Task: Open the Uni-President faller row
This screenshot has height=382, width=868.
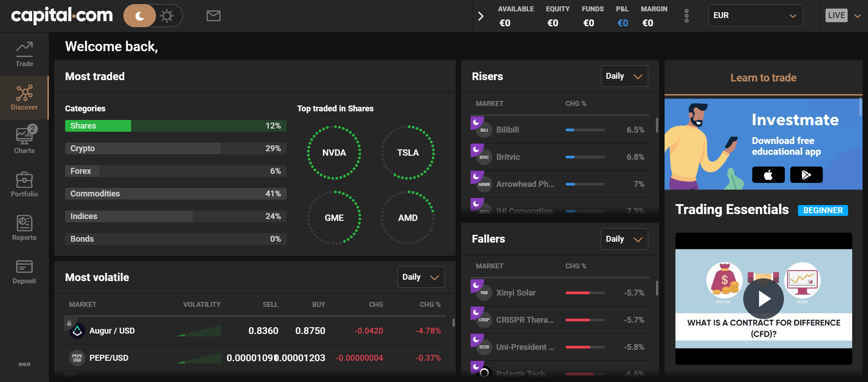Action: (560, 347)
